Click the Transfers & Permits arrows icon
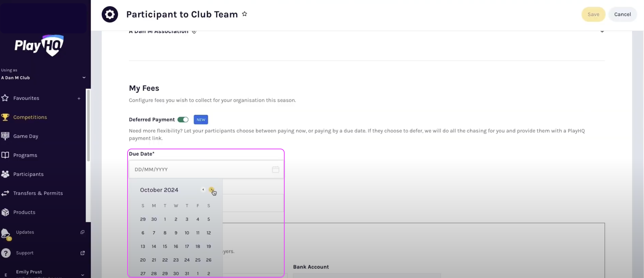 point(5,193)
